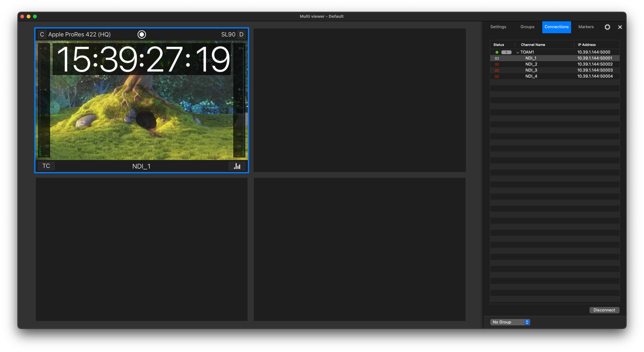644x352 pixels.
Task: Click the IP address 10.39.1.144:50003
Action: 595,70
